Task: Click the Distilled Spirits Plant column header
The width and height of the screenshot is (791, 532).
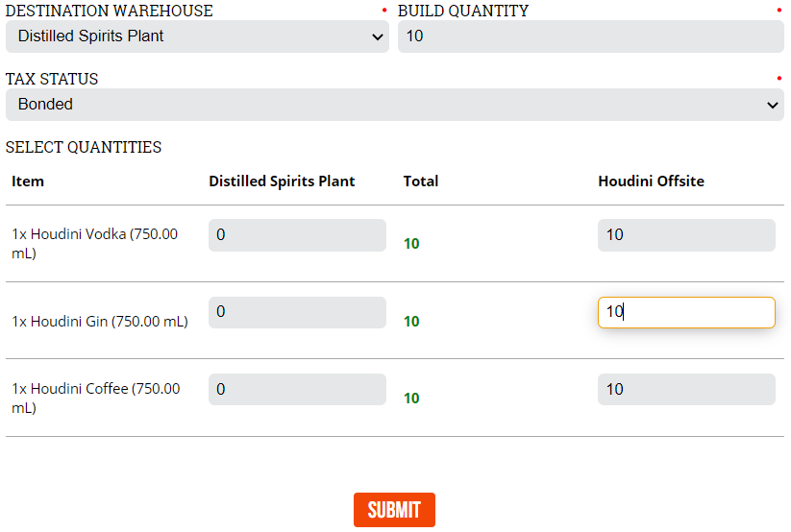Action: 282,181
